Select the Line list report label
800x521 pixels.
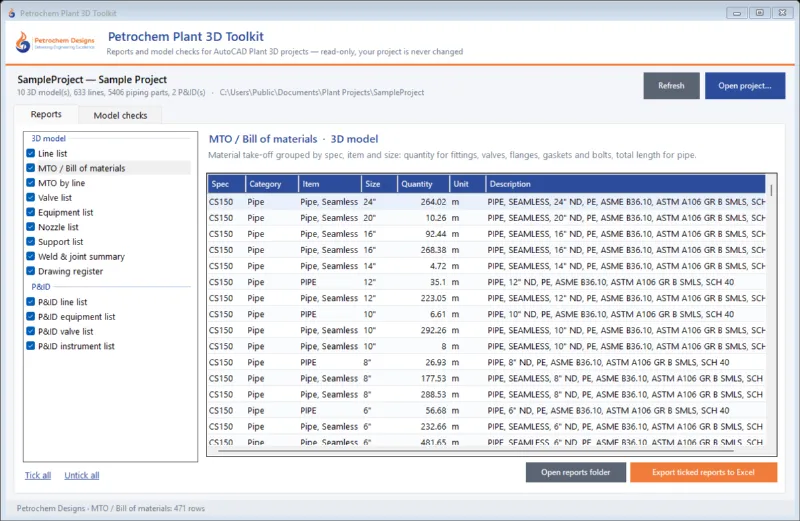[53, 154]
